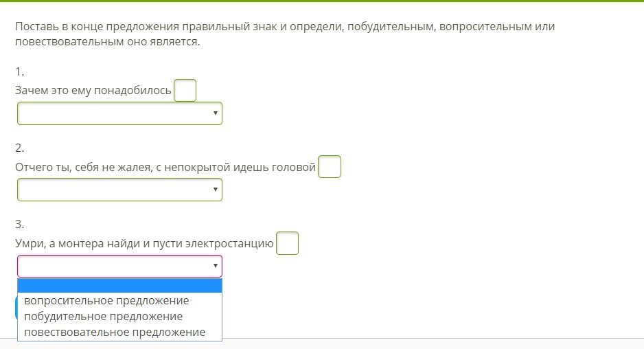Click the punctuation box after 'Зачем это ему понадобилось'

click(185, 91)
